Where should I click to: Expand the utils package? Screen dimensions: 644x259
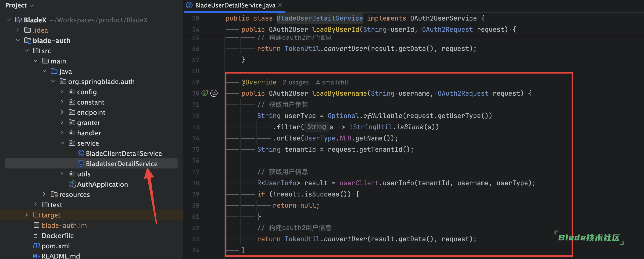click(x=62, y=174)
